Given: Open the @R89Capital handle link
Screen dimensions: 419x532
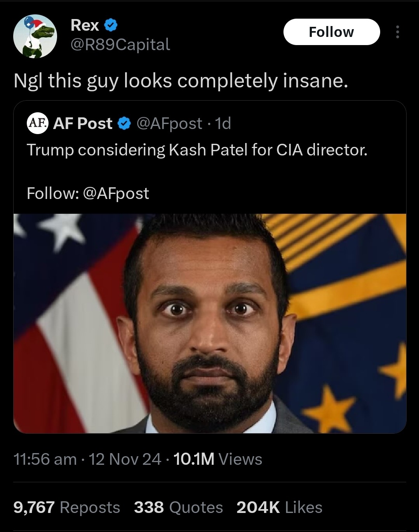Looking at the screenshot, I should pos(120,44).
